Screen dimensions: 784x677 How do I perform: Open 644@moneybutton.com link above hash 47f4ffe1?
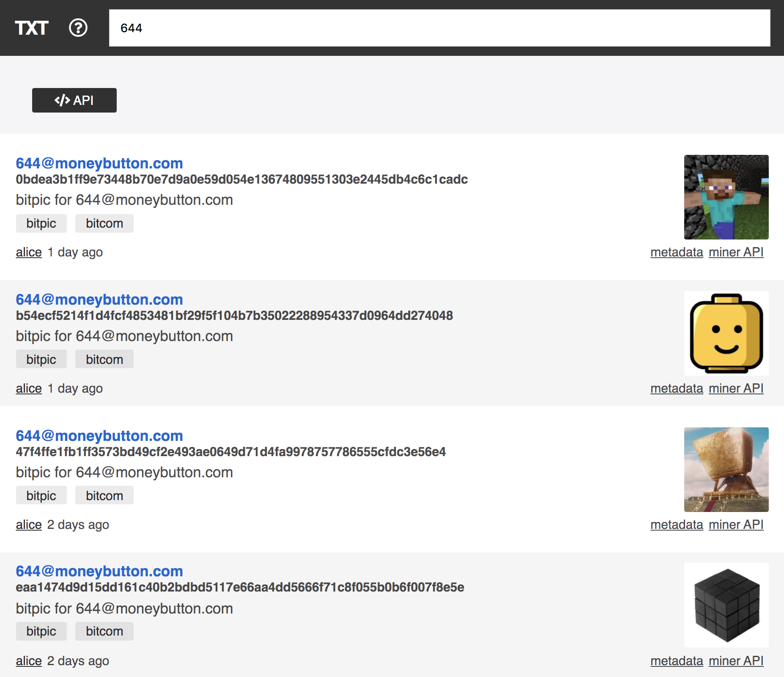coord(99,436)
